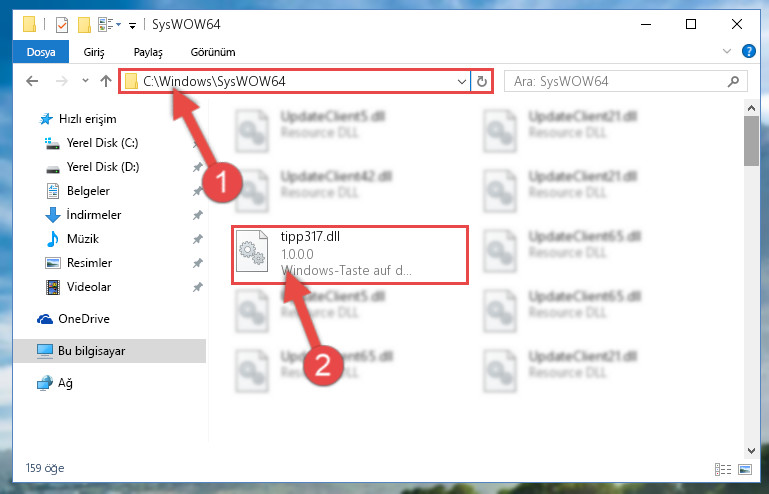
Task: Expand the ribbon with the chevron
Action: (x=727, y=52)
